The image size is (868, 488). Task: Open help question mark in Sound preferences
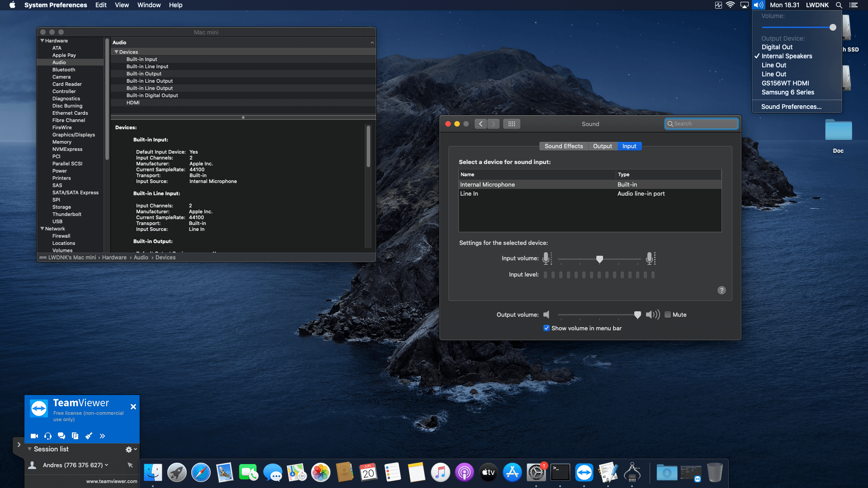point(722,291)
